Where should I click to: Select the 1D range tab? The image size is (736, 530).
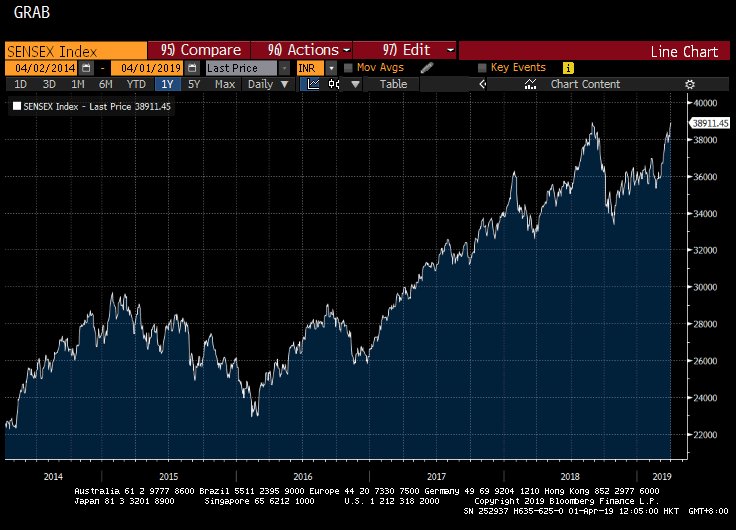point(20,84)
